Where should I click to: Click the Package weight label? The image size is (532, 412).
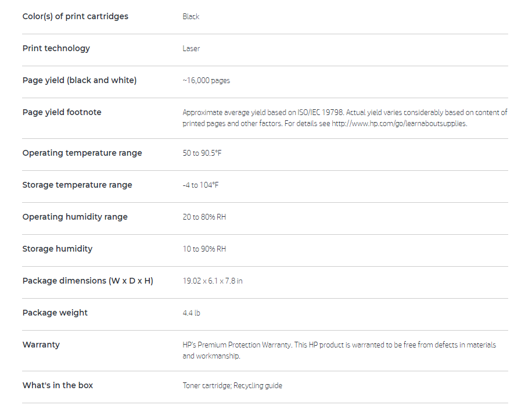tap(55, 313)
